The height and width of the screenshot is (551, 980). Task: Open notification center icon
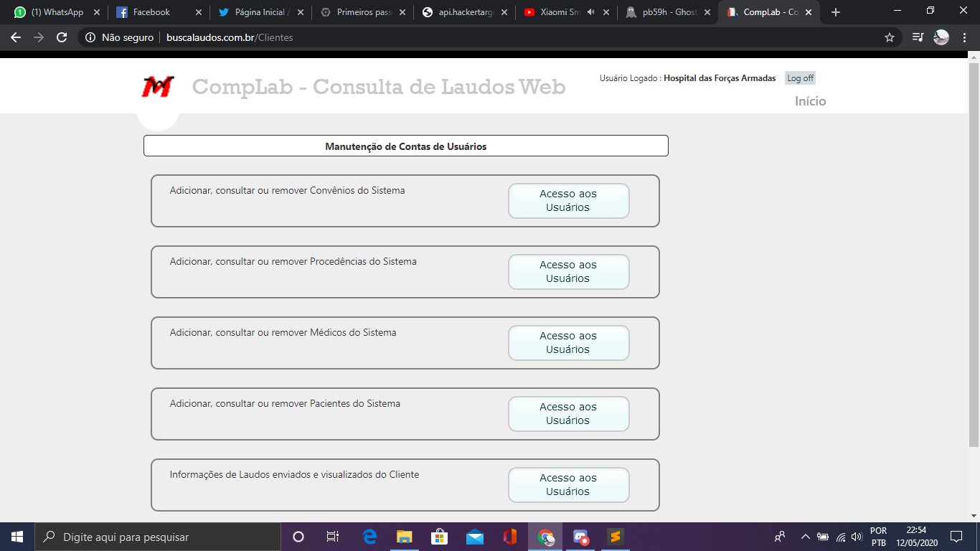click(x=956, y=537)
